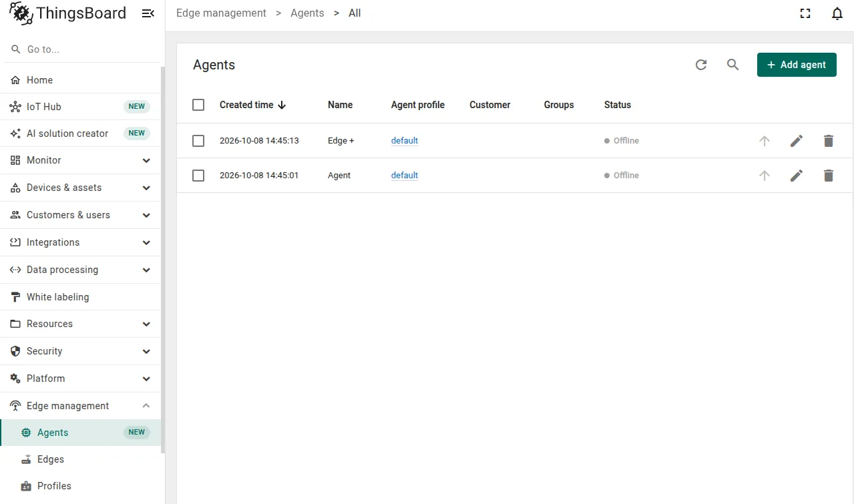Sort by Created time column header

tap(252, 105)
